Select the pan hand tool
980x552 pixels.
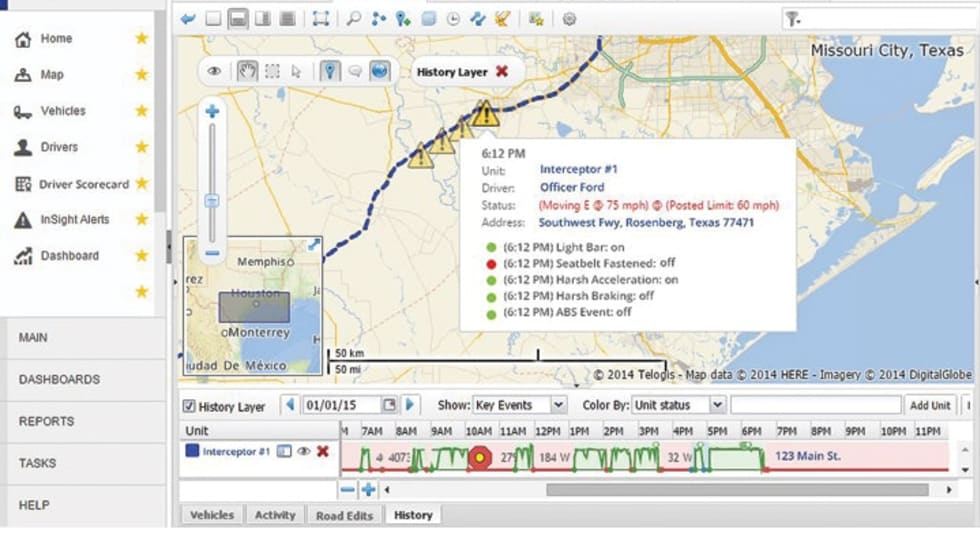tap(246, 71)
